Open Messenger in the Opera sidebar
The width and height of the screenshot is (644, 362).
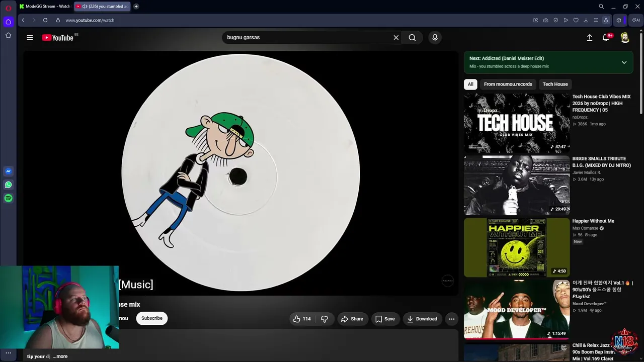pos(8,171)
